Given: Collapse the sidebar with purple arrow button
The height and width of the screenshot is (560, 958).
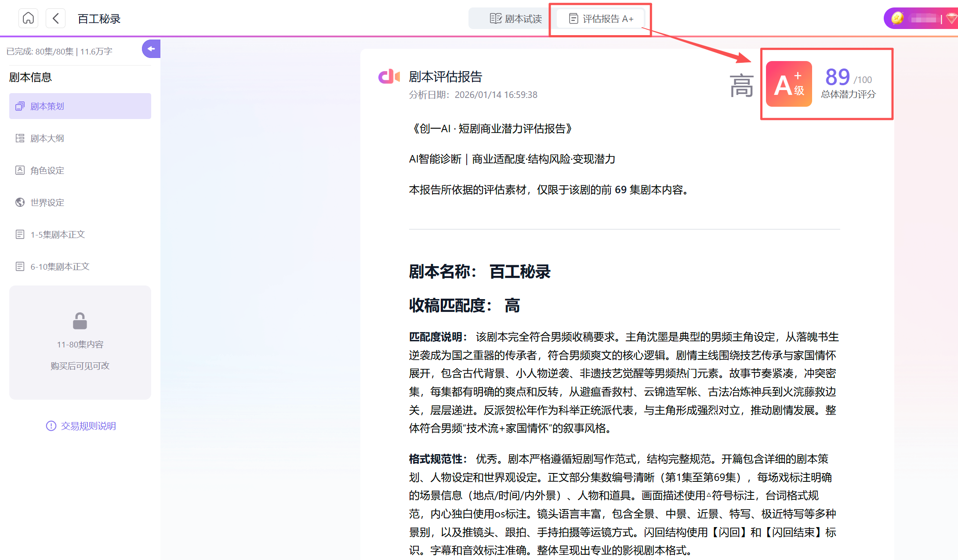Looking at the screenshot, I should [151, 49].
